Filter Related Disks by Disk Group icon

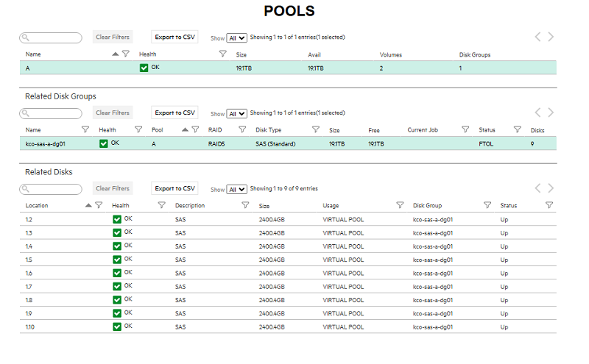[x=487, y=205]
